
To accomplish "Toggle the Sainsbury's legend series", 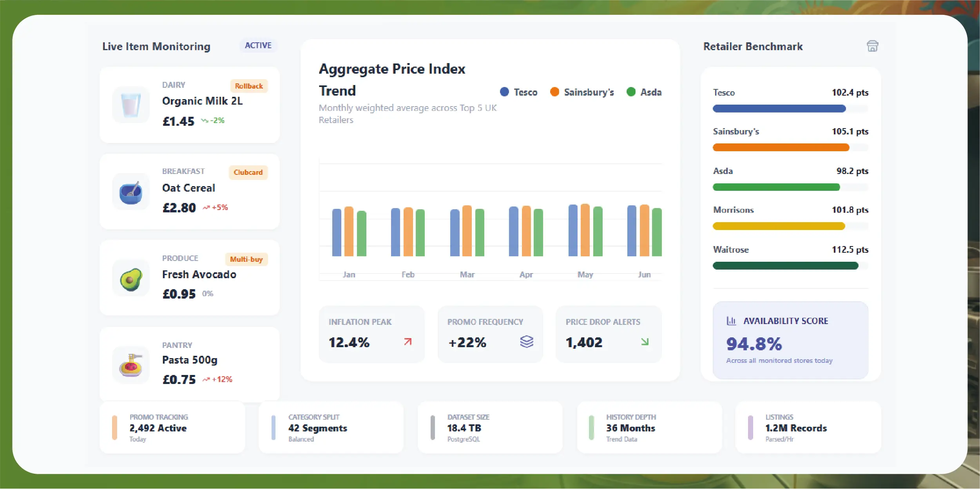I will pos(582,92).
